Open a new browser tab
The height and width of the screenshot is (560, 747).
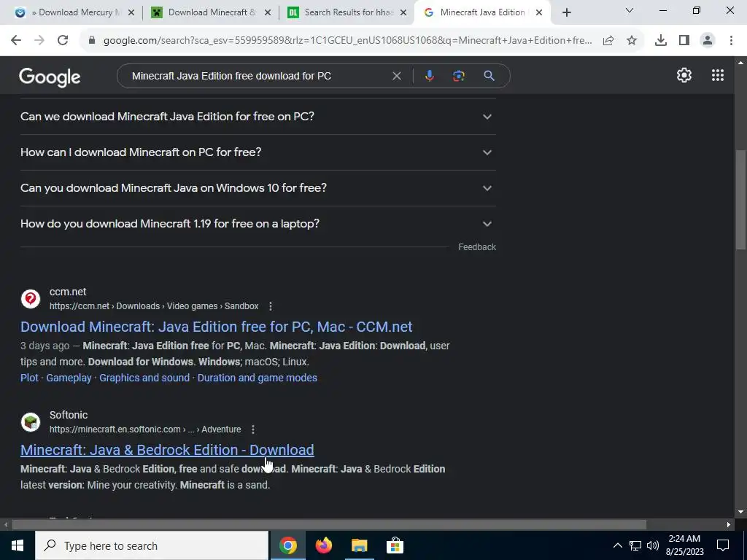(566, 13)
